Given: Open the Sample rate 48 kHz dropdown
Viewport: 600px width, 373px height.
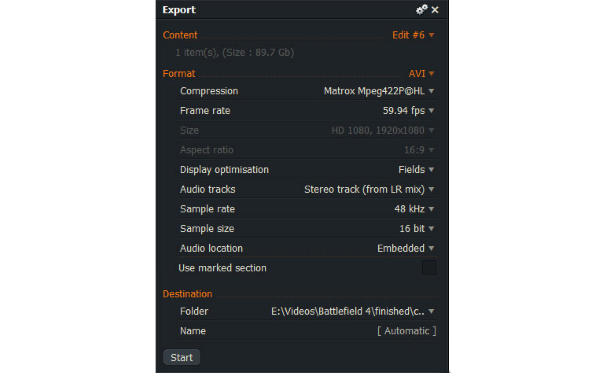Looking at the screenshot, I should pos(414,209).
